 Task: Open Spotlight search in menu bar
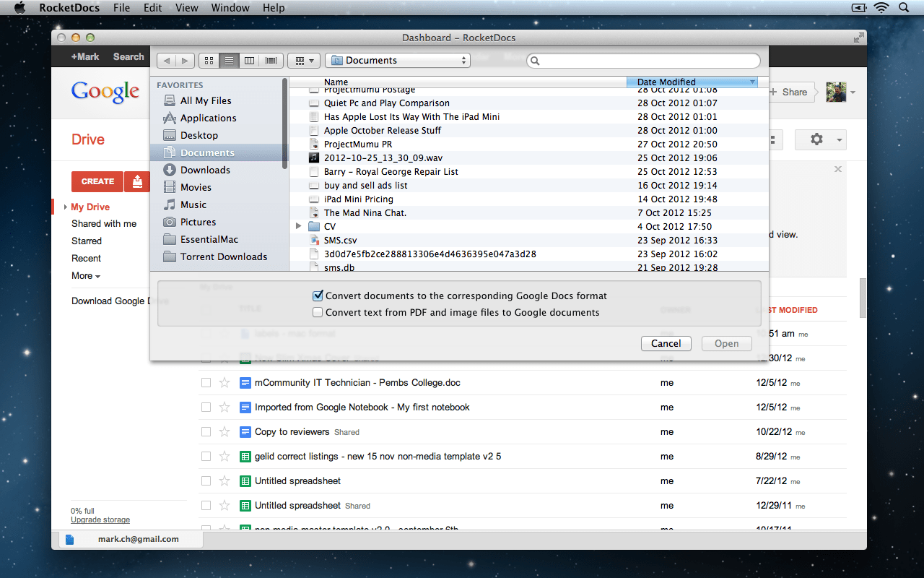904,8
